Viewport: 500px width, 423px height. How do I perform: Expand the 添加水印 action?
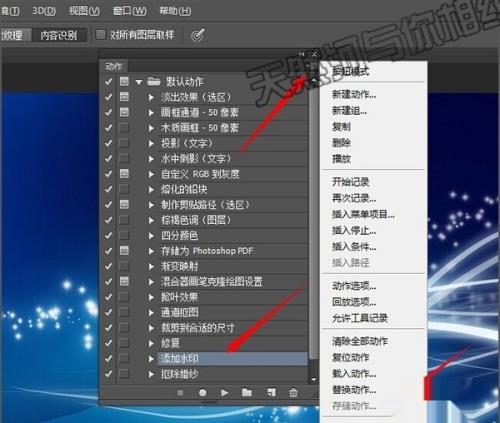[151, 359]
